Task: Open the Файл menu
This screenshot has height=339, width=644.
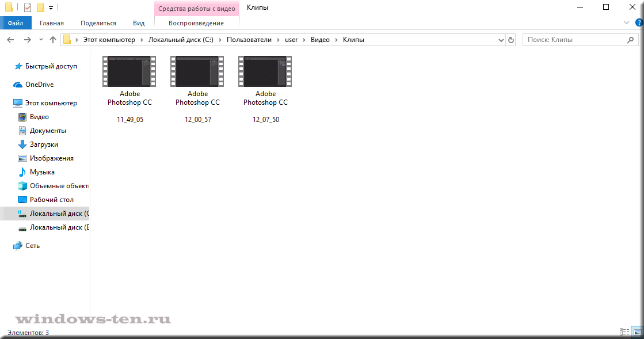Action: [x=16, y=23]
